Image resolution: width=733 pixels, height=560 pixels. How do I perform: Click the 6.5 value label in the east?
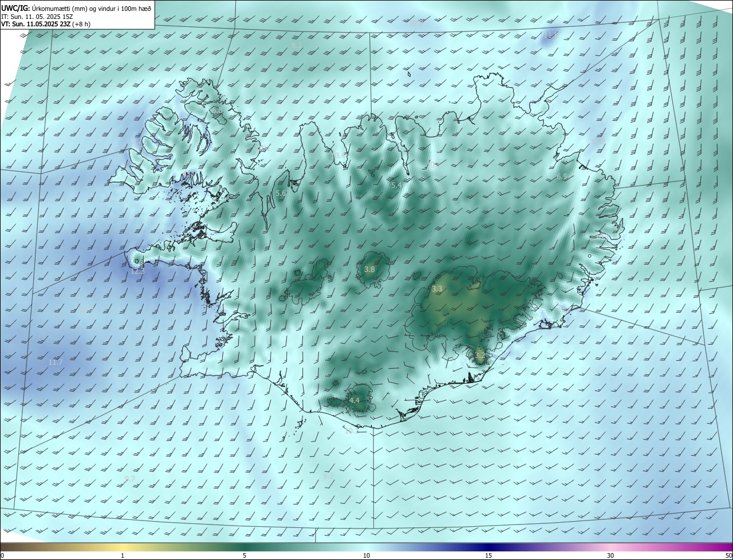562,177
